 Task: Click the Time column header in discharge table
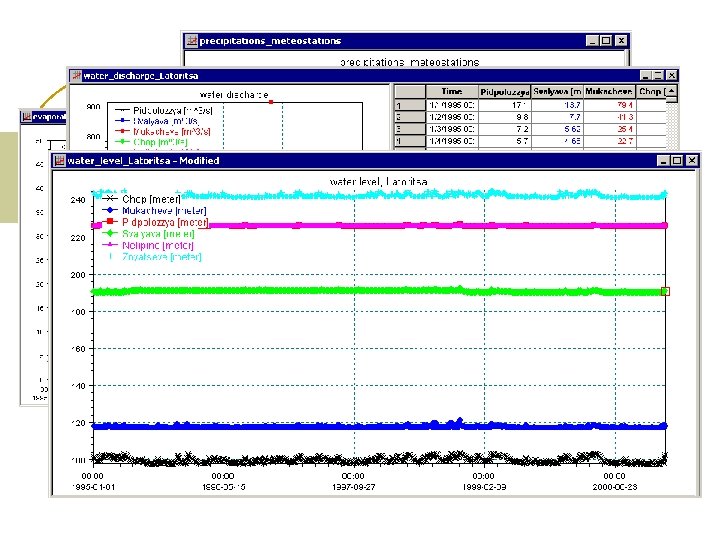tap(452, 91)
